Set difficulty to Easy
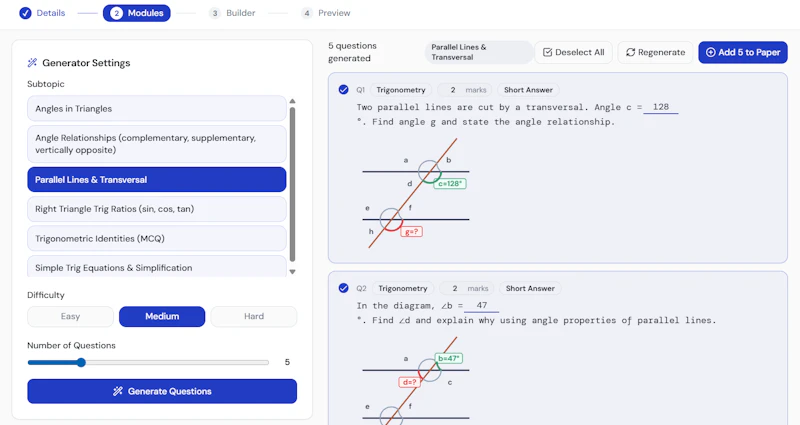The width and height of the screenshot is (800, 425). [70, 316]
